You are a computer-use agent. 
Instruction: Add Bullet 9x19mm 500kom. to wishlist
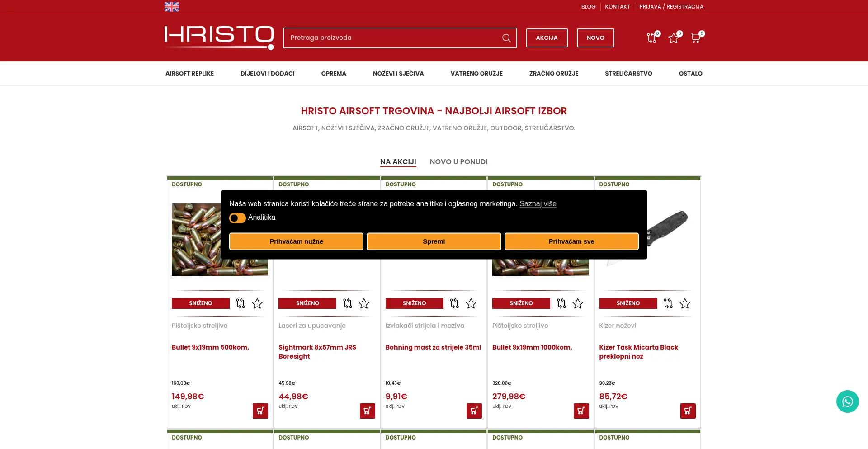(257, 303)
